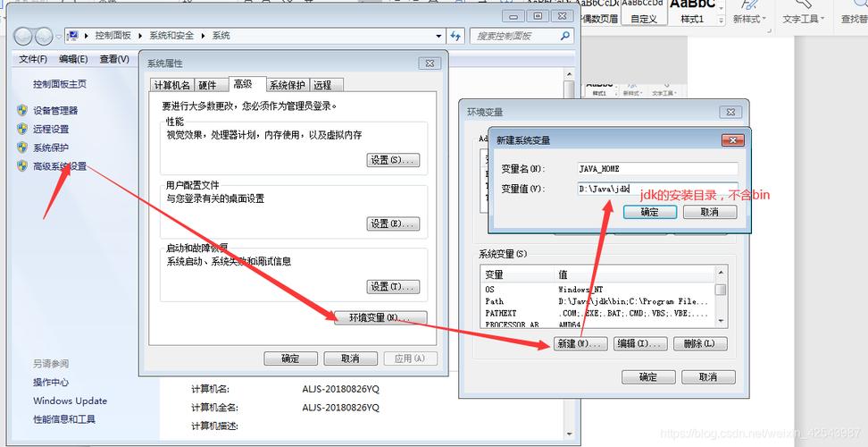Click the magnifier icon in the search box

[564, 36]
